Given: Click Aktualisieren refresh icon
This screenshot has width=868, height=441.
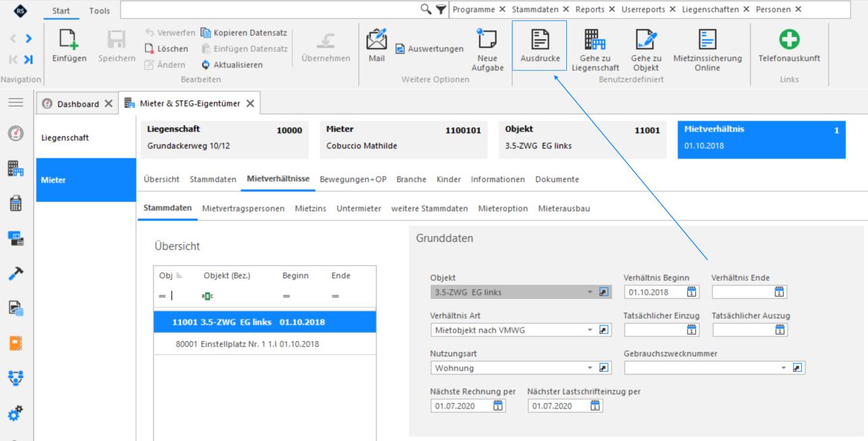Looking at the screenshot, I should (207, 65).
